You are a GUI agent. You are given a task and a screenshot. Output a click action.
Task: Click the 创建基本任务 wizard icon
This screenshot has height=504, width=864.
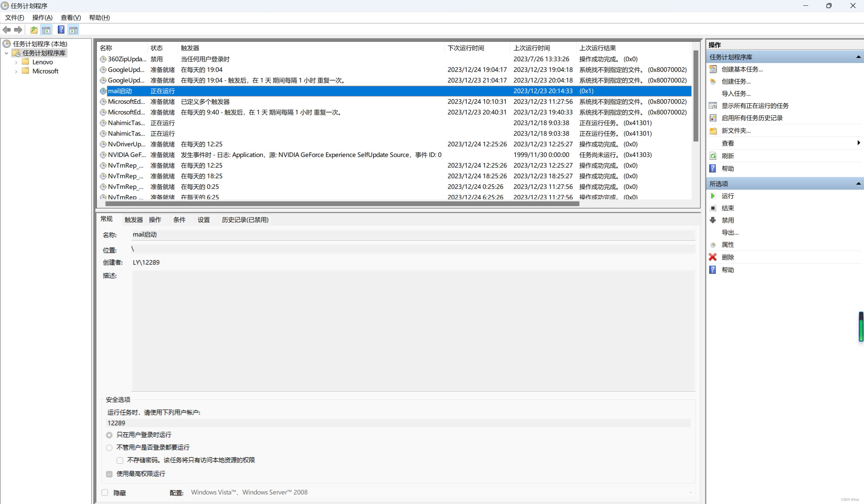tap(713, 69)
